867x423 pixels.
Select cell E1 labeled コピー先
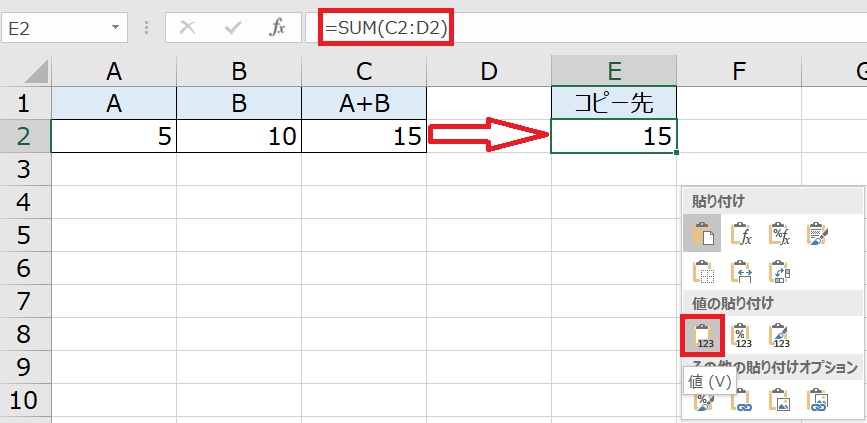[614, 103]
